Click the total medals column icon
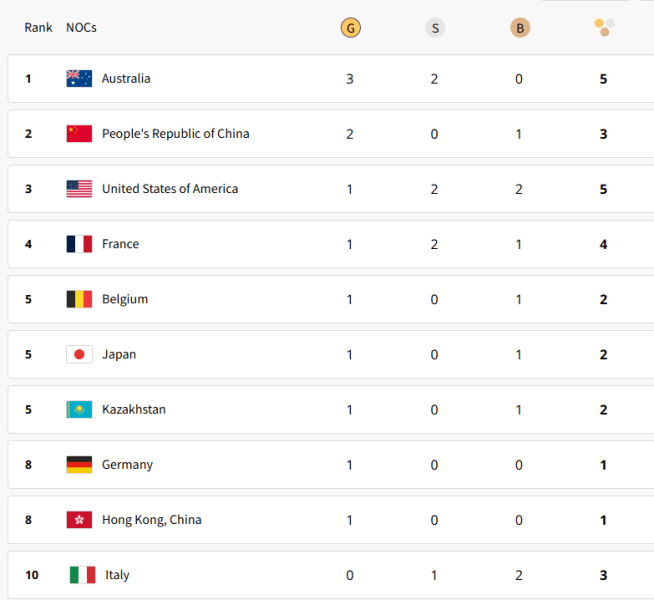The height and width of the screenshot is (600, 654). [x=604, y=28]
